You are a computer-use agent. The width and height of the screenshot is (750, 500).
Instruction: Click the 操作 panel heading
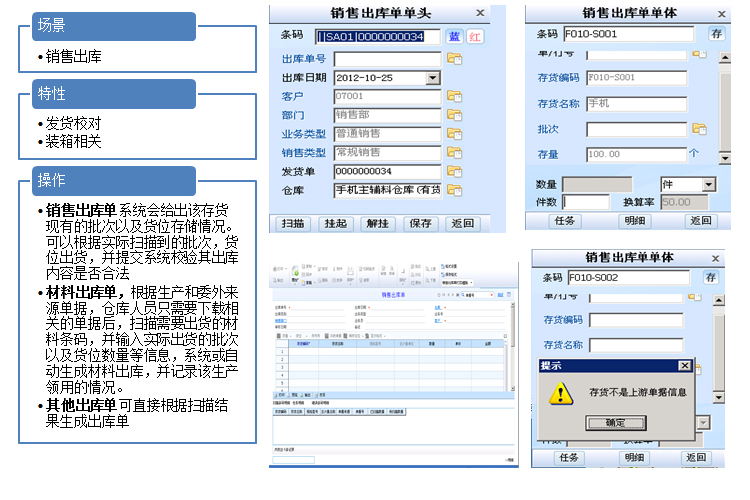(114, 181)
